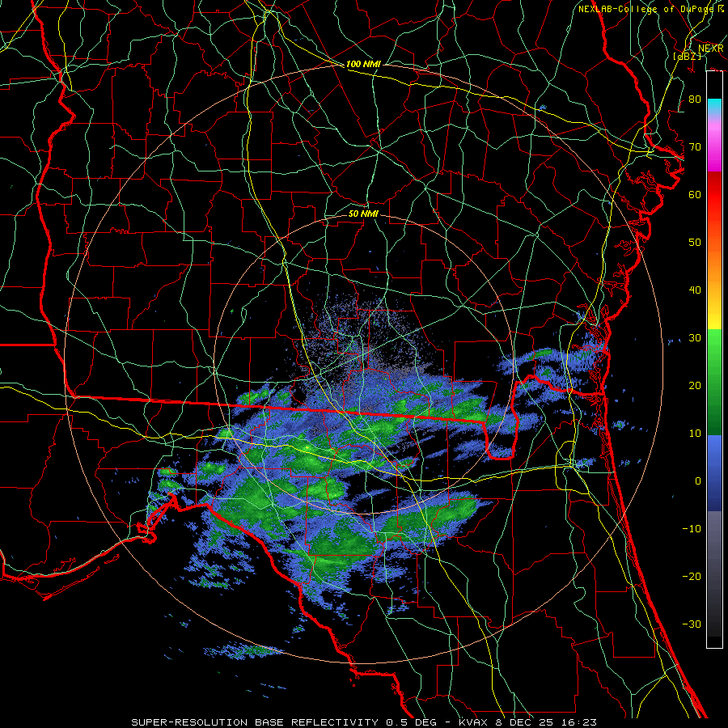Click the 100 NMI range ring label

tap(363, 64)
